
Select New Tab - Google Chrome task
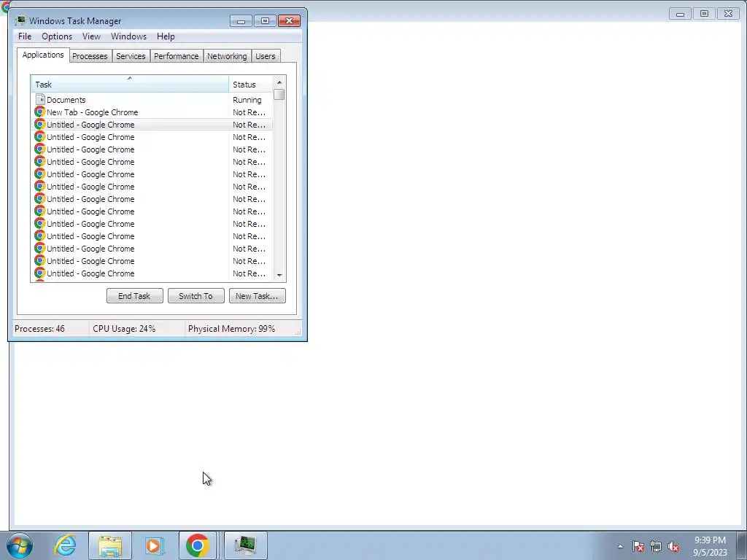[x=152, y=112]
